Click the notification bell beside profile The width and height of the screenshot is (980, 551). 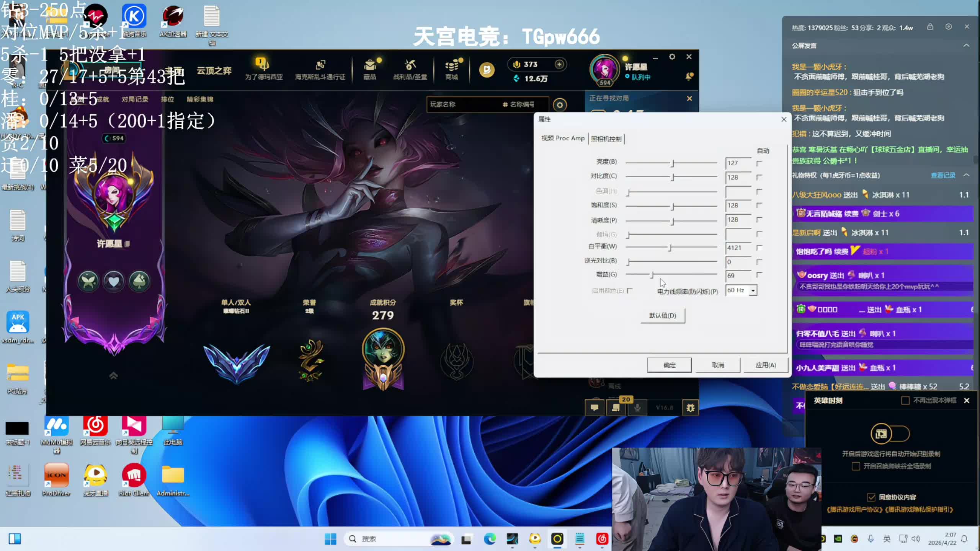point(689,77)
